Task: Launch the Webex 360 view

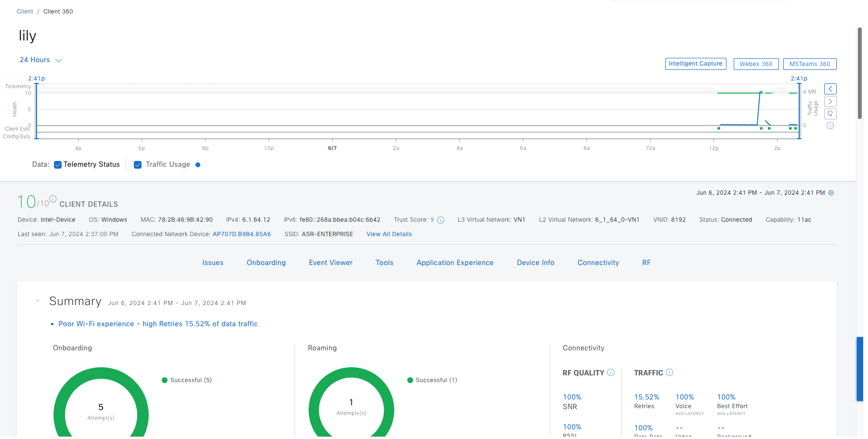Action: click(x=755, y=64)
